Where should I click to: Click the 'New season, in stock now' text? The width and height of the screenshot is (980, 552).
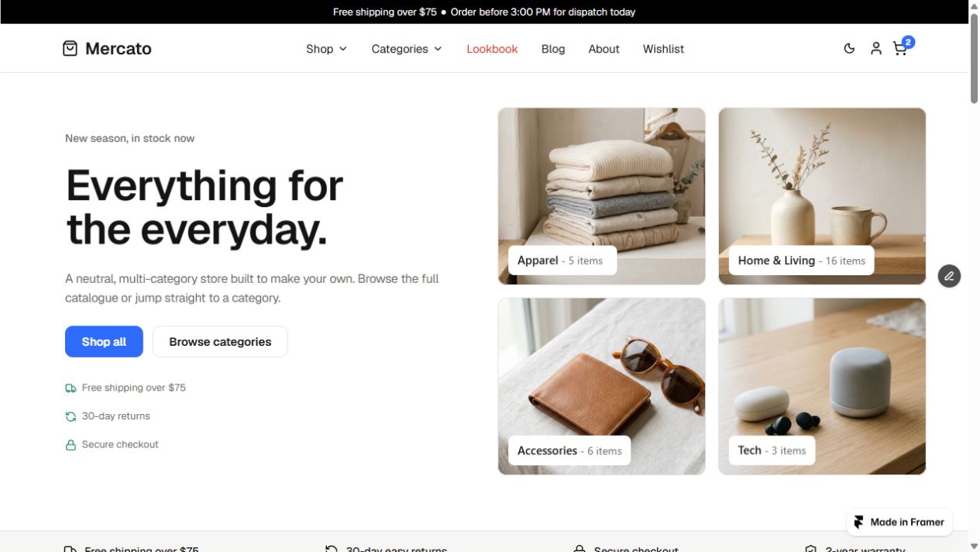[x=130, y=139]
